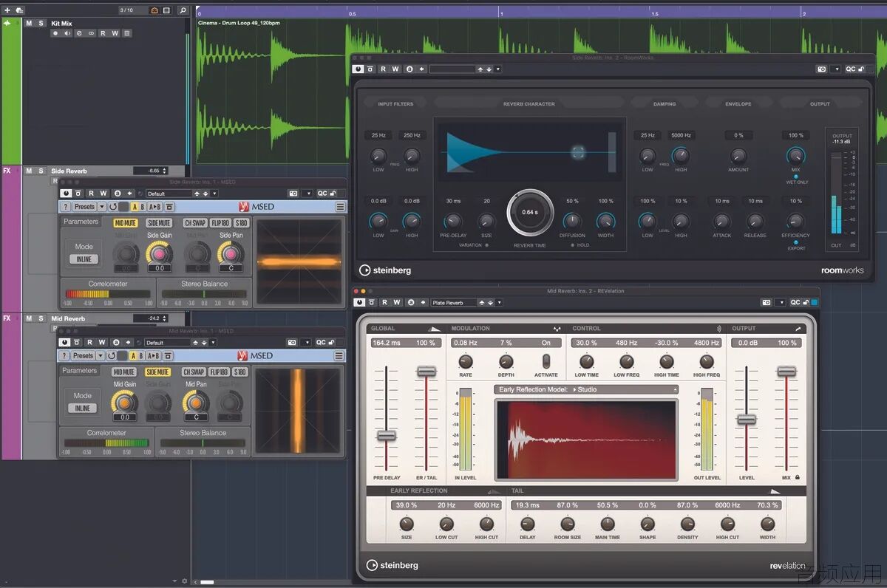Image resolution: width=887 pixels, height=588 pixels.
Task: Select Early Reflection section tab in REVelation
Action: 419,490
